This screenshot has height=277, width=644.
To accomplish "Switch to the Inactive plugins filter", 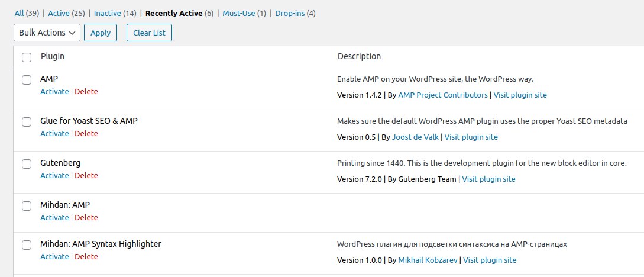I will point(108,14).
